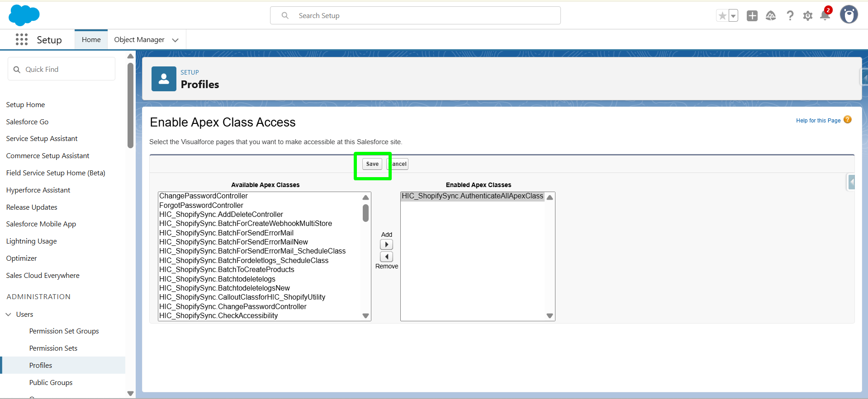Select HIC_ShopifySync.BatchtodeletelogsNew

pos(224,288)
